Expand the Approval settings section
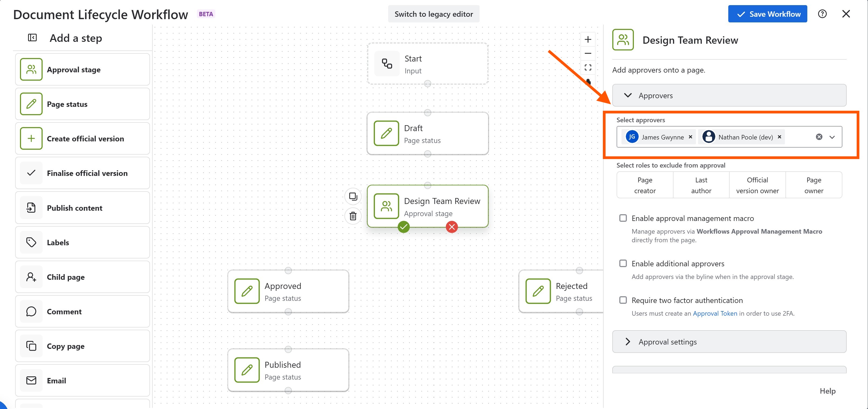868x409 pixels. click(x=627, y=342)
